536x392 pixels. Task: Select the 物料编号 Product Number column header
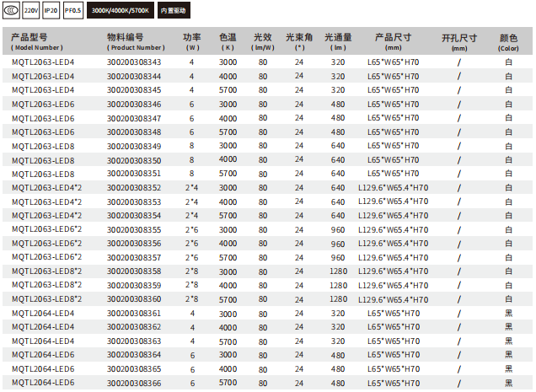click(x=136, y=42)
